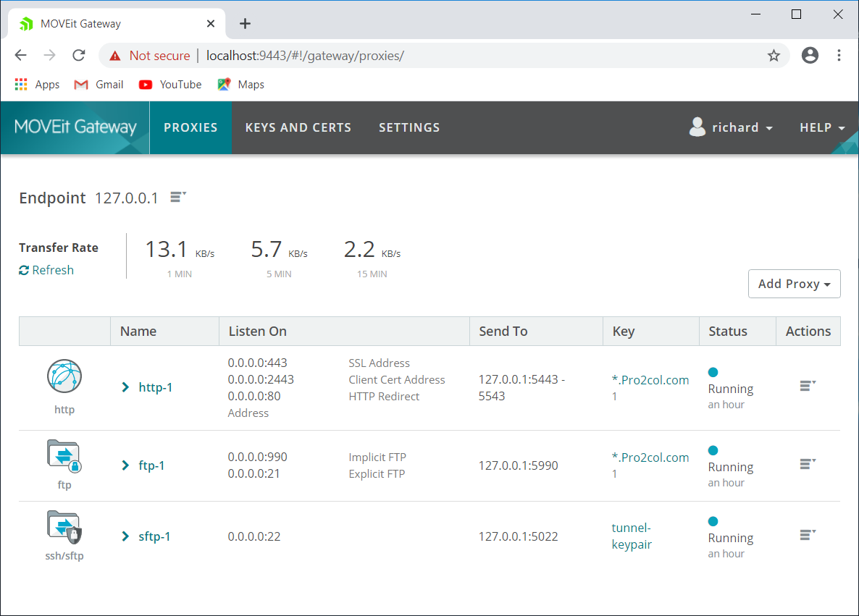Image resolution: width=859 pixels, height=616 pixels.
Task: Click the Actions column header
Action: pyautogui.click(x=808, y=332)
